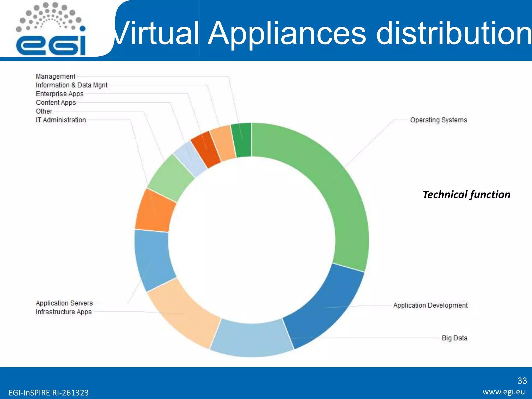Click the Operating Systems label
This screenshot has height=399, width=532.
439,120
